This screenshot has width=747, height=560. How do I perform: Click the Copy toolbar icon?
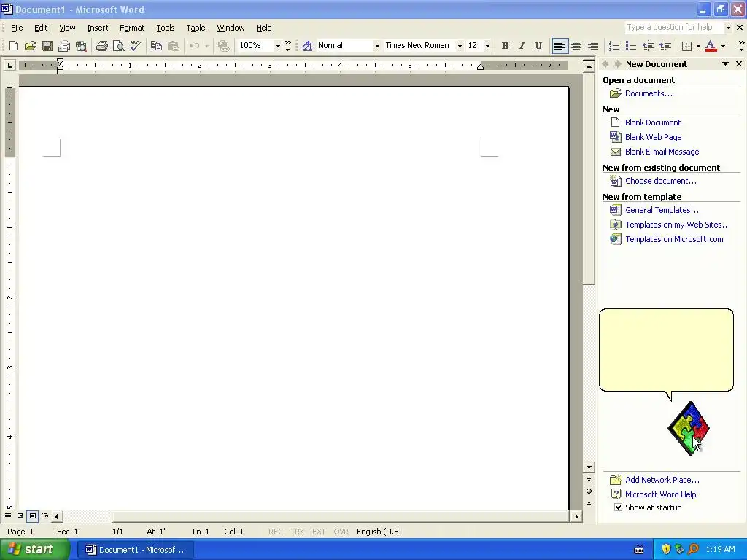pos(156,46)
